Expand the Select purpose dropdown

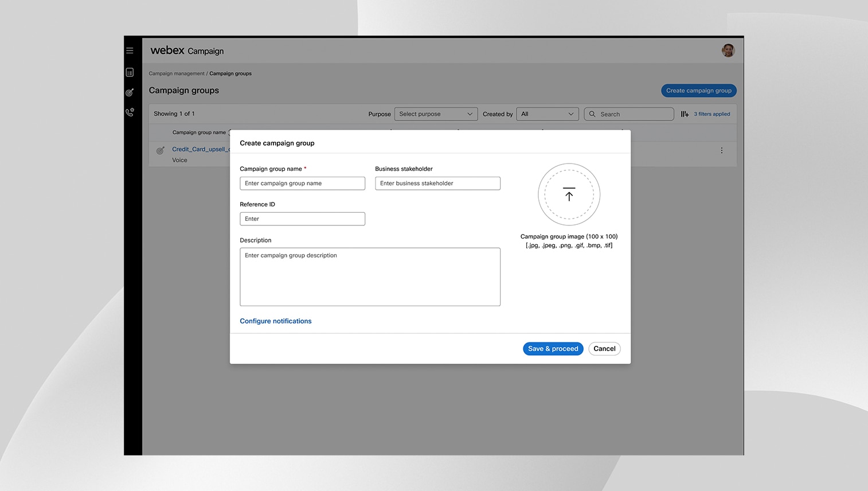click(x=436, y=114)
